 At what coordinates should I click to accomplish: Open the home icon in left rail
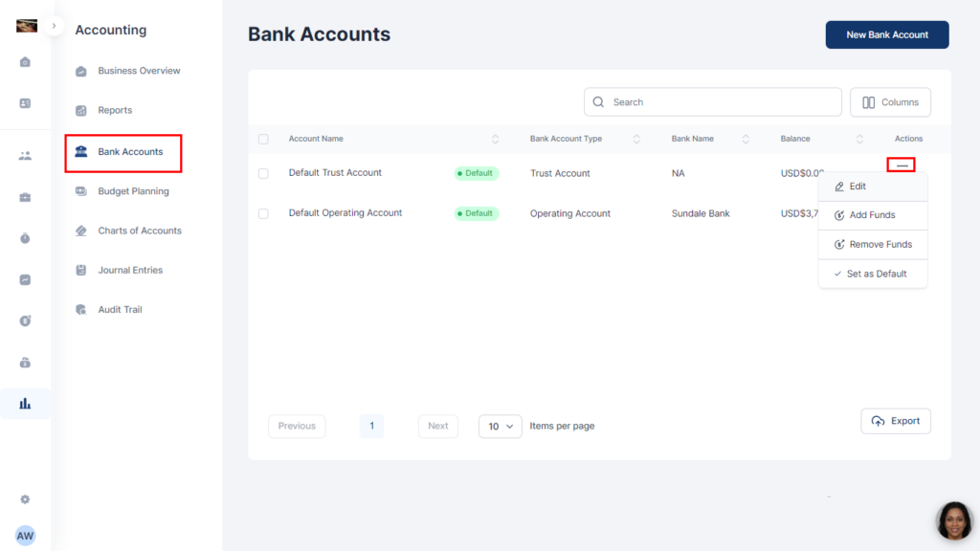click(25, 62)
